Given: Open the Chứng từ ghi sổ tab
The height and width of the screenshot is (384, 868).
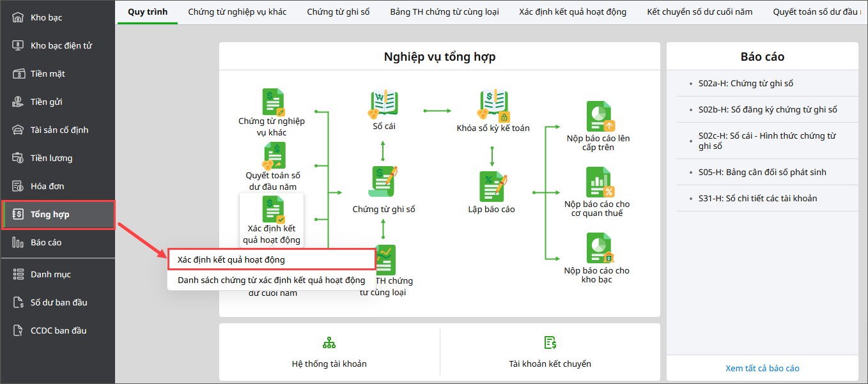Looking at the screenshot, I should coord(338,12).
